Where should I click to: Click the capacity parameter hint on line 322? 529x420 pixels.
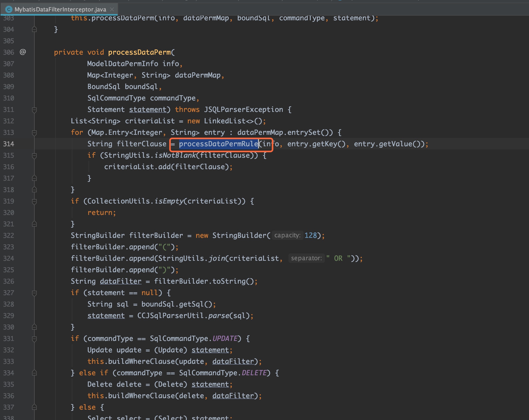tap(287, 235)
